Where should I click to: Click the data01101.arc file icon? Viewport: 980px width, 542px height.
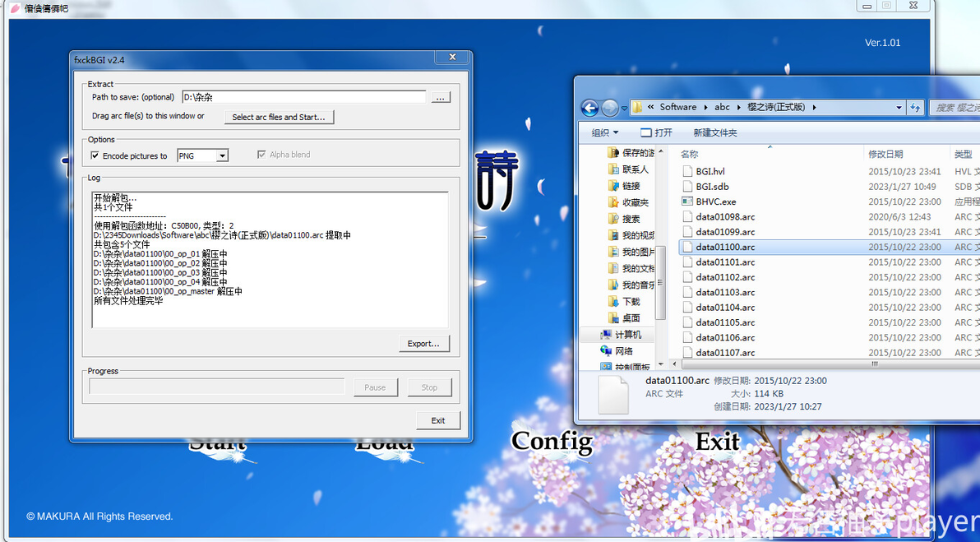click(x=686, y=262)
